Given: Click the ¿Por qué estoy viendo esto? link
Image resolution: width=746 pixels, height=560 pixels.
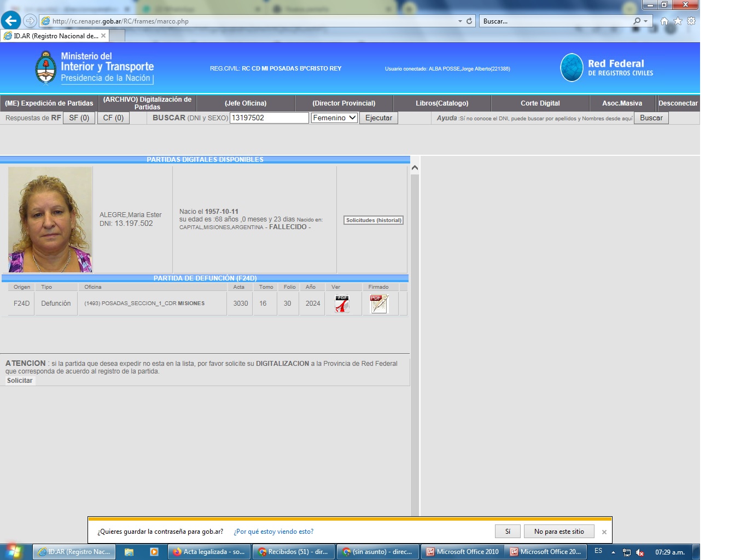Looking at the screenshot, I should 273,532.
